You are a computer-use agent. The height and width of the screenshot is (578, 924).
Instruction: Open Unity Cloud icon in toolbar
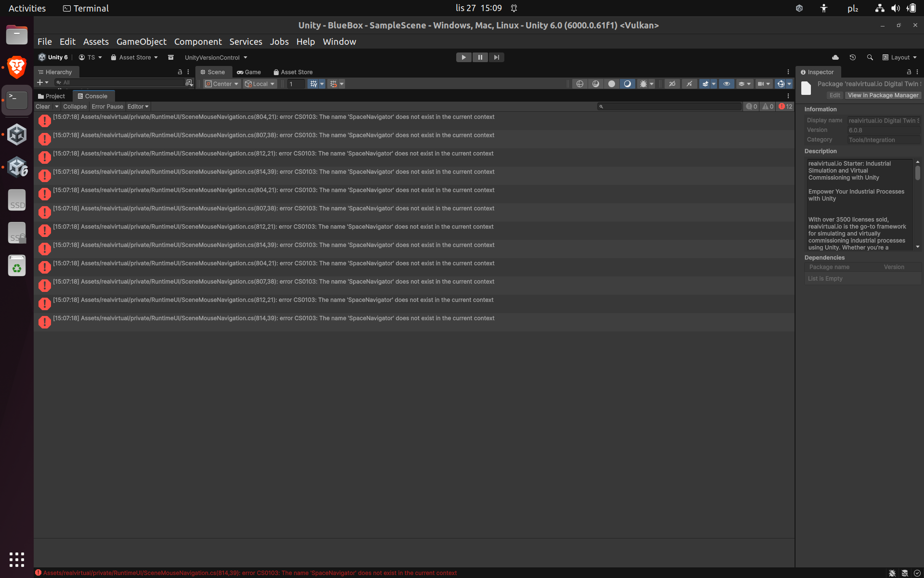point(835,57)
